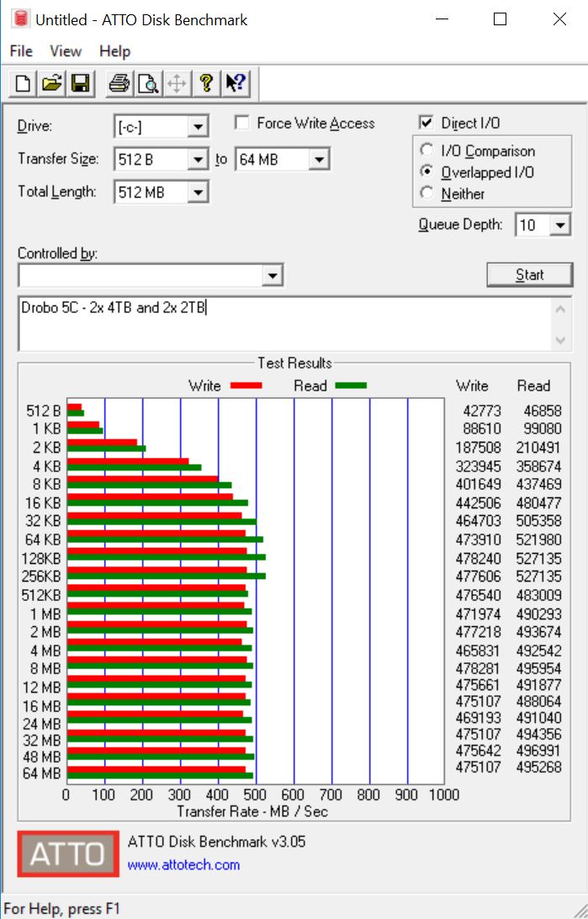Open the Transfer Size 512 B dropdown
This screenshot has height=919, width=588.
click(x=198, y=159)
